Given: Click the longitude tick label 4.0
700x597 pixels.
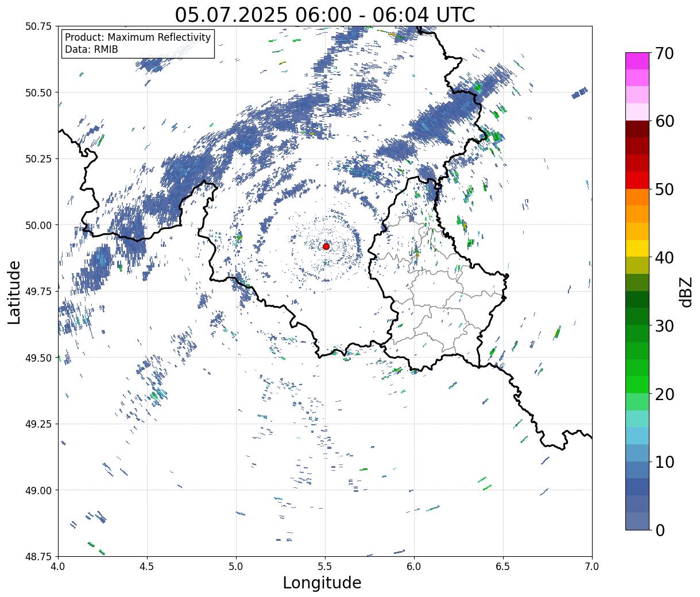Looking at the screenshot, I should (59, 566).
